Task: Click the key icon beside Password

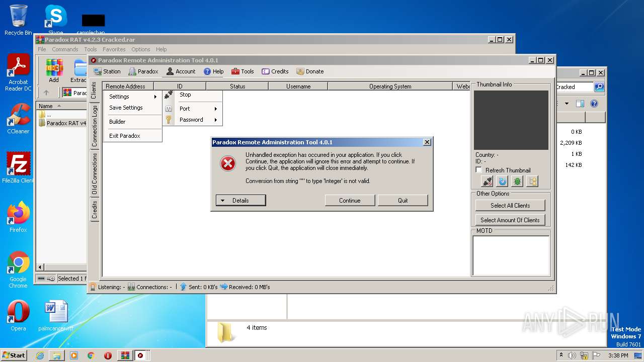Action: pos(169,120)
